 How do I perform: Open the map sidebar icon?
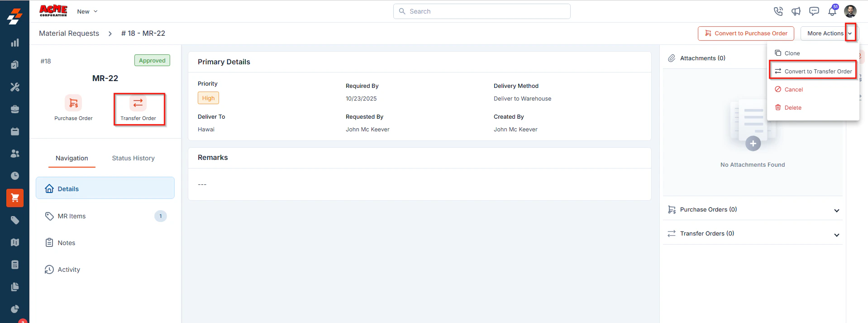[15, 242]
